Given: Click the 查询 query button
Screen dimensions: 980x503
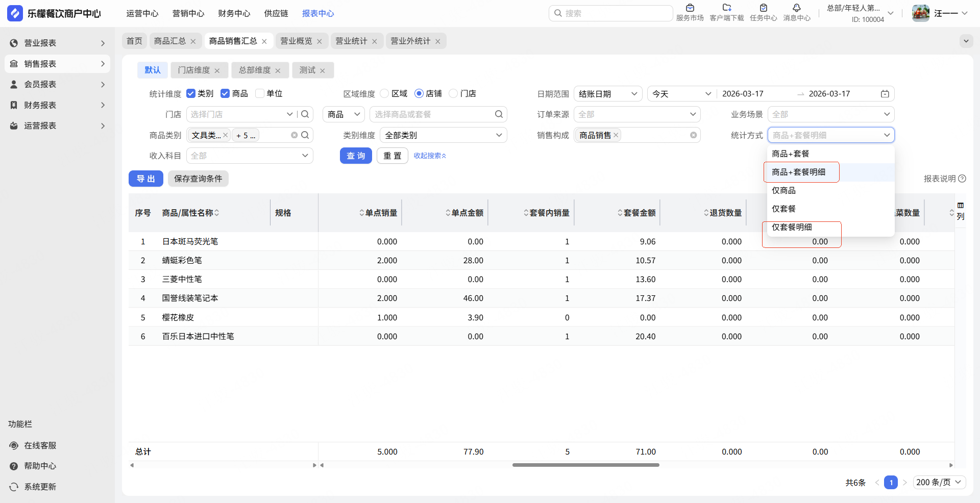Looking at the screenshot, I should click(356, 156).
